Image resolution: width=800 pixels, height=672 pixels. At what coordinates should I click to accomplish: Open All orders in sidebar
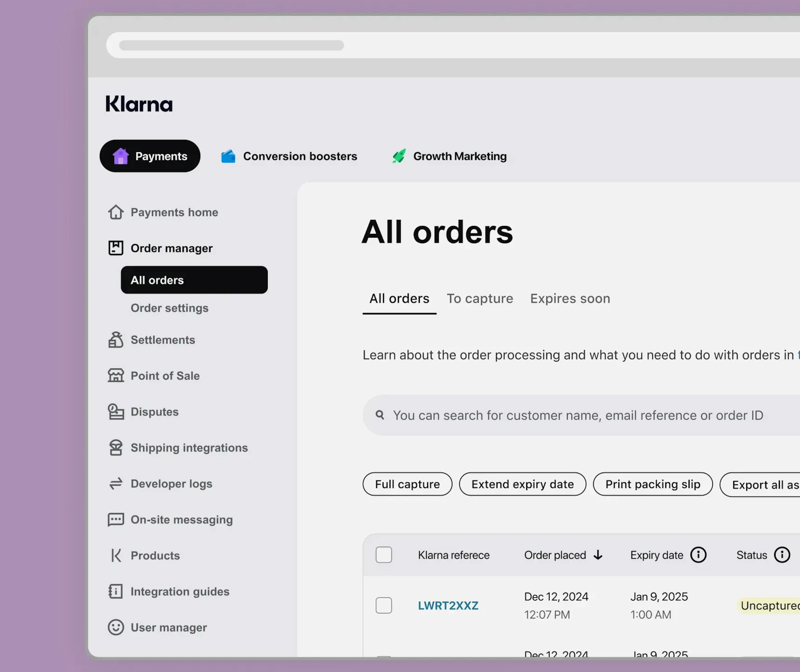(194, 280)
